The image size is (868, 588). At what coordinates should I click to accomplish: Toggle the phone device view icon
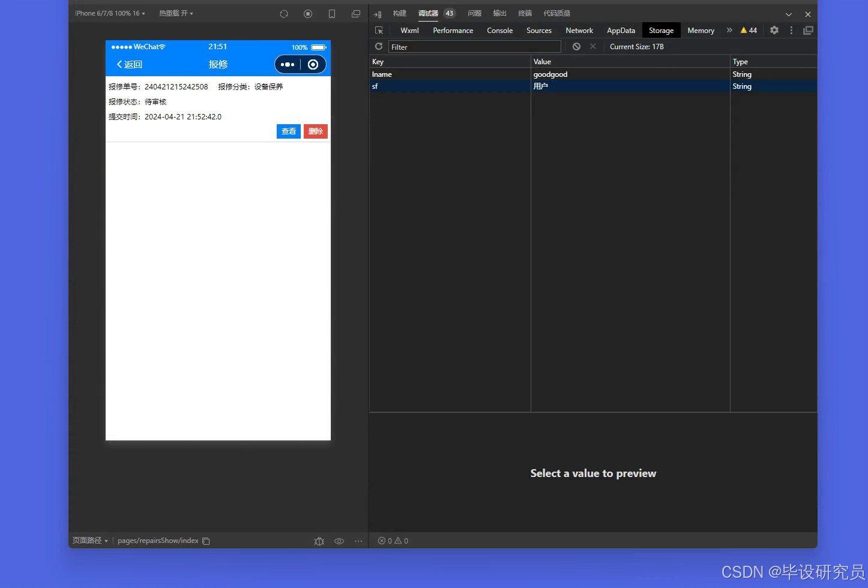(x=332, y=14)
